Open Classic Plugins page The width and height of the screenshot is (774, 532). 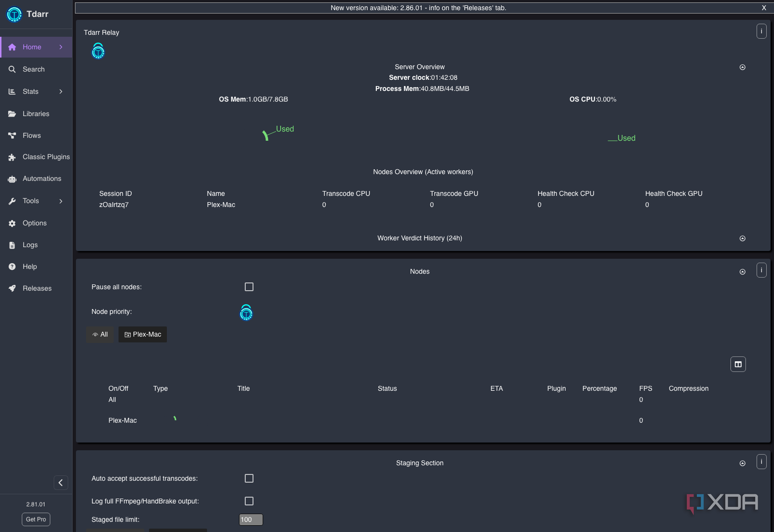[36, 157]
